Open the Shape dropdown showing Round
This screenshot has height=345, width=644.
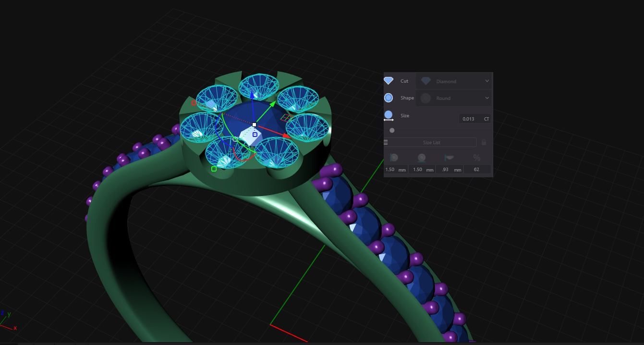tap(454, 98)
